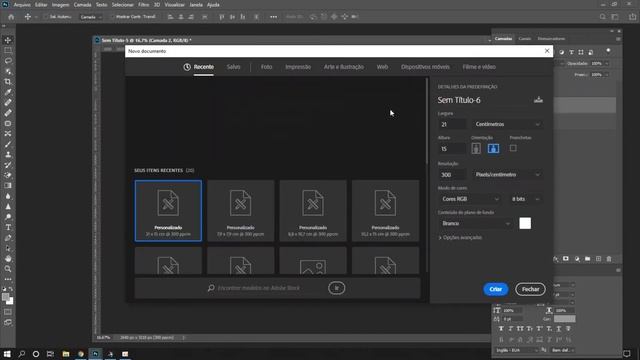Open the 8 bits depth dropdown

(526, 199)
